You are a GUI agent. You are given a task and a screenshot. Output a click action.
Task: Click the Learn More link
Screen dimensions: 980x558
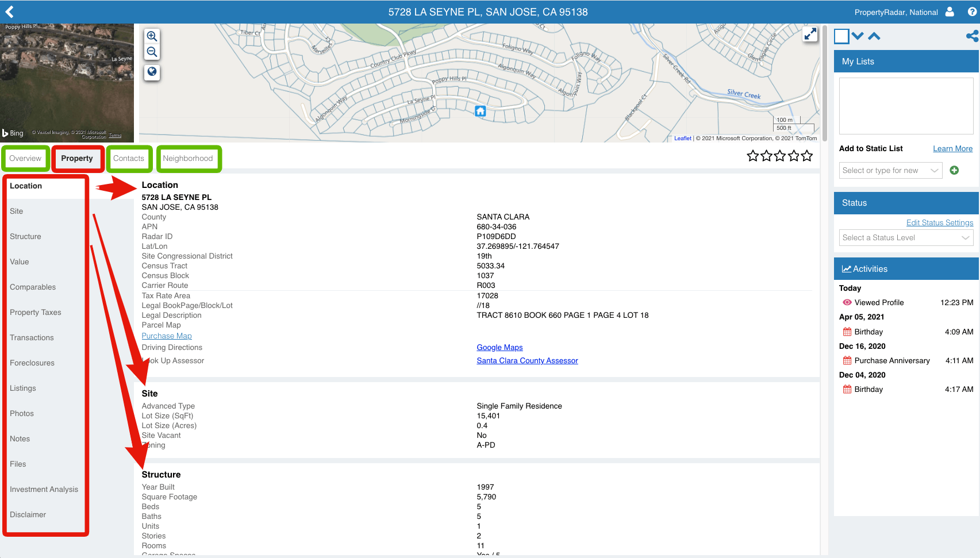[952, 149]
